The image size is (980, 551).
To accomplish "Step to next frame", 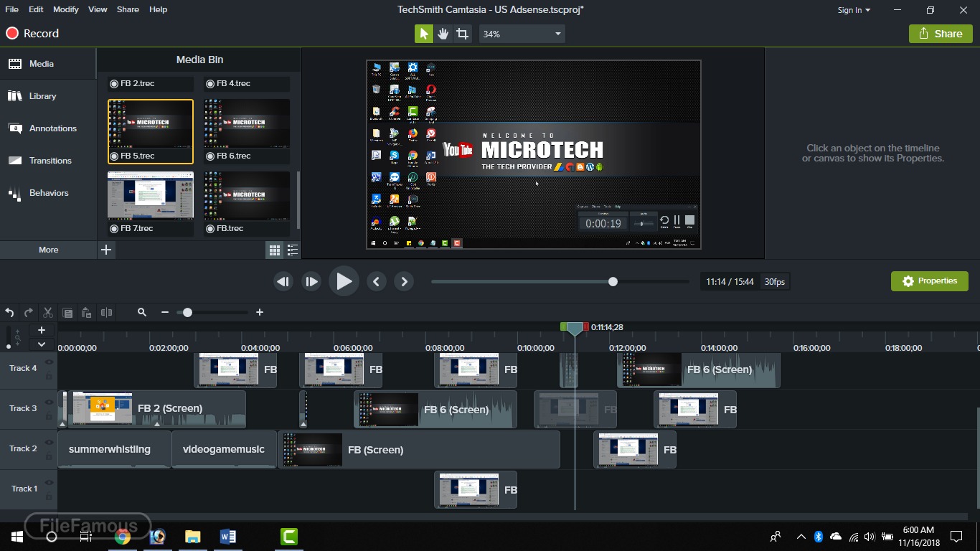I will coord(311,282).
